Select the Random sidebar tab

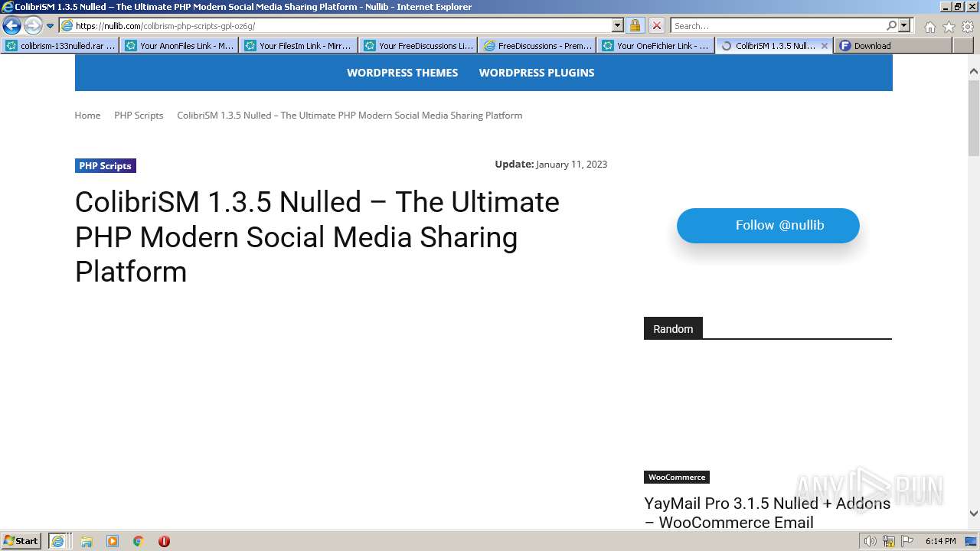(673, 329)
